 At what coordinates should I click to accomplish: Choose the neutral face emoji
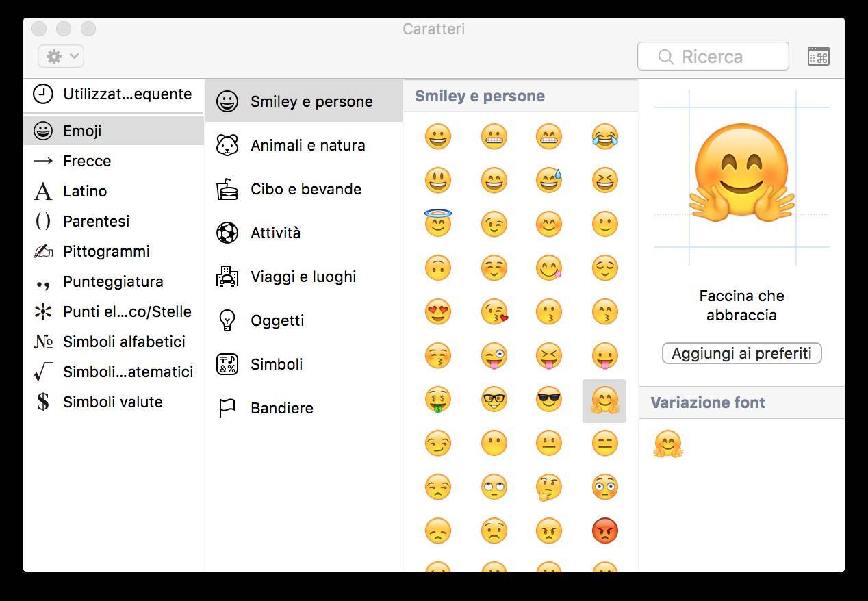[549, 443]
